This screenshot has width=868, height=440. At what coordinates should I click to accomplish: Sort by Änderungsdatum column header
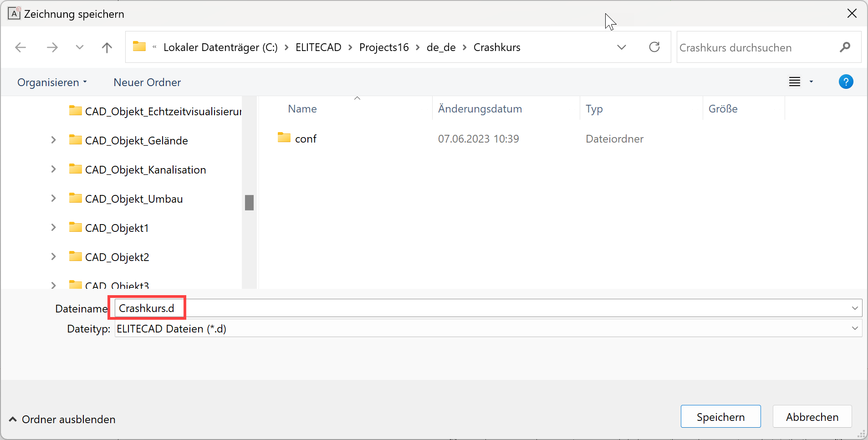click(x=480, y=109)
